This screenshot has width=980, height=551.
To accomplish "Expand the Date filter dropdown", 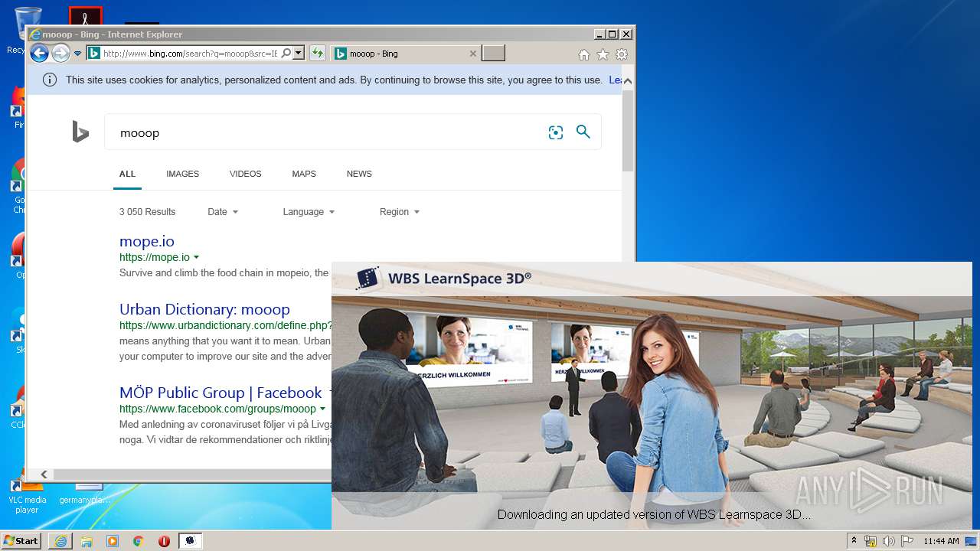I will pyautogui.click(x=223, y=212).
